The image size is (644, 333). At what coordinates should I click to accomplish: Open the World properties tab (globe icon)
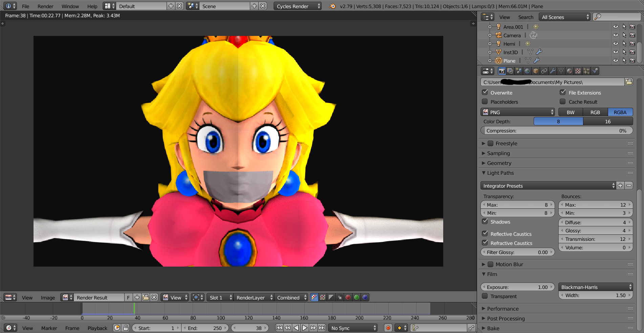point(527,71)
